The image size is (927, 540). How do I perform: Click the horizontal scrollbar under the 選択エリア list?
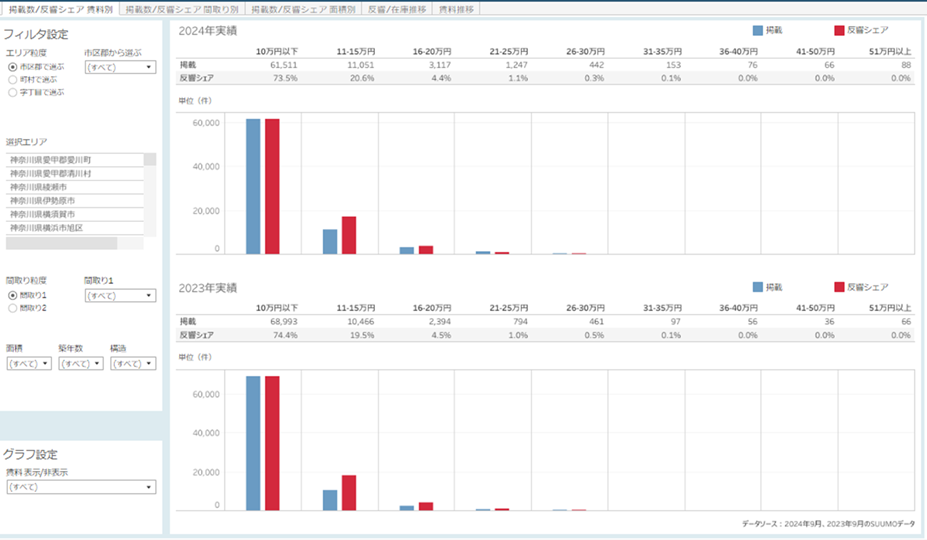pyautogui.click(x=62, y=243)
